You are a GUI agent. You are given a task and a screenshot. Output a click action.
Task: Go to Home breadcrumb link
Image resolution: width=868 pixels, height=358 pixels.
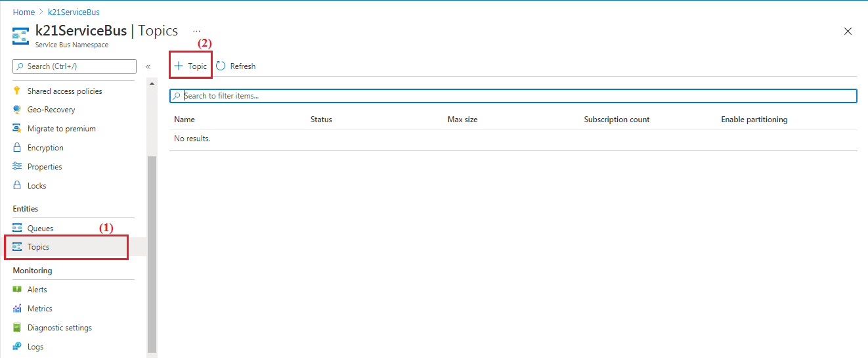pos(24,12)
